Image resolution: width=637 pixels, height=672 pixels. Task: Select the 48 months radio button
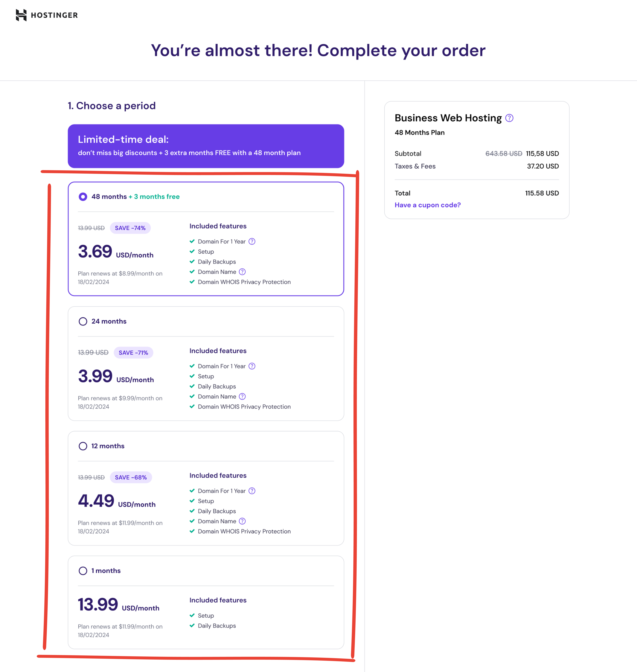click(x=83, y=197)
